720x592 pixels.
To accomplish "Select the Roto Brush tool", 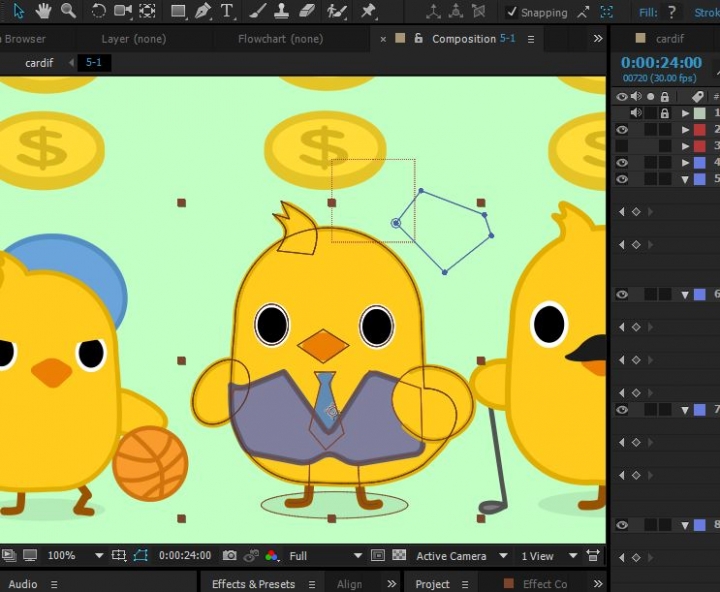I will [x=337, y=11].
